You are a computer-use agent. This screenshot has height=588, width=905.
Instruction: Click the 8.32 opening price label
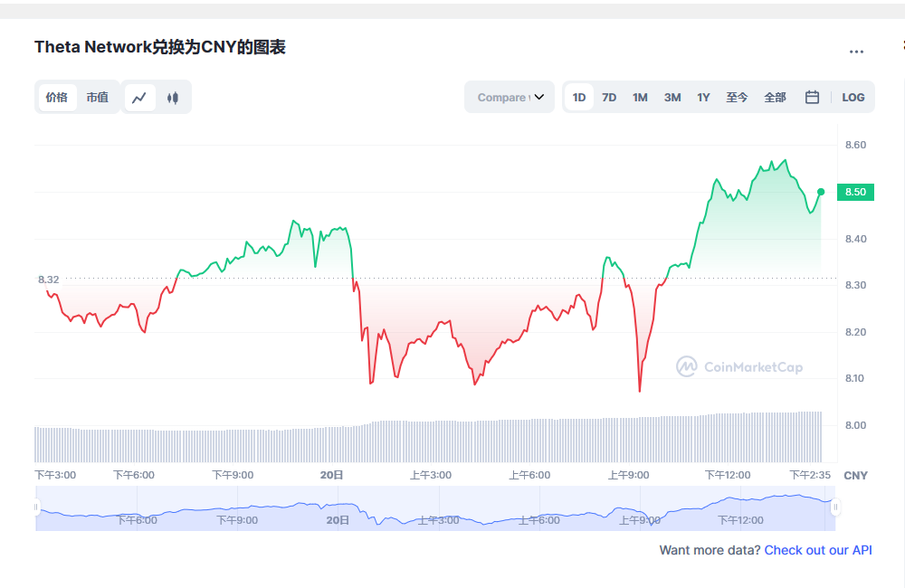[49, 280]
